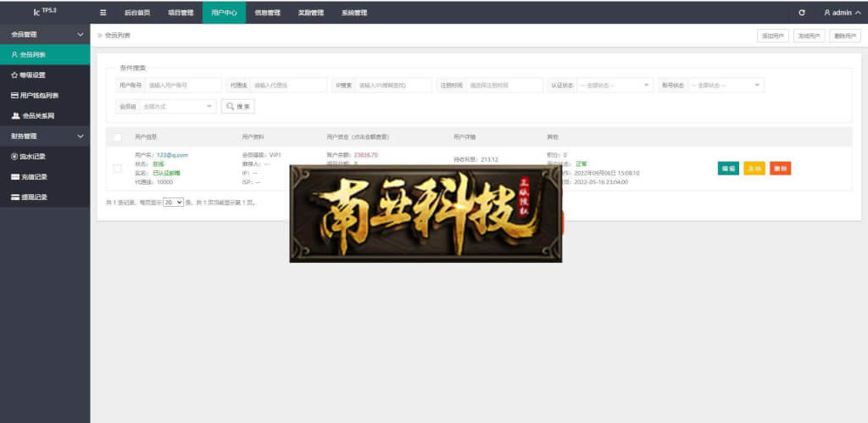This screenshot has width=868, height=423.
Task: Click the 用户资料 column header
Action: pos(253,136)
